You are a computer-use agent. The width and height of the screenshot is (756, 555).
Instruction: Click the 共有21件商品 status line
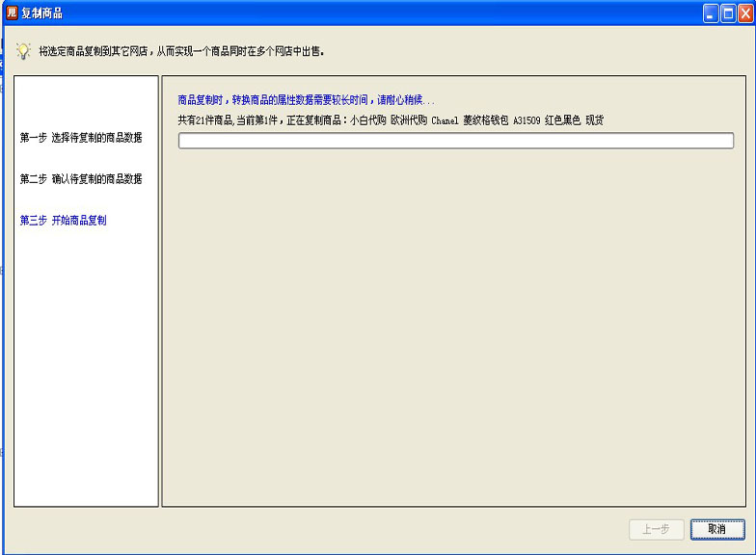391,119
